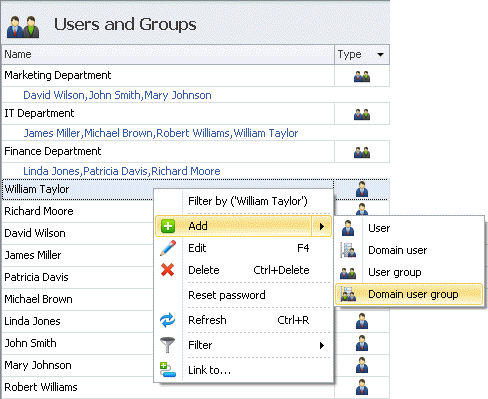The image size is (488, 399).
Task: Click the Domain user icon in submenu
Action: point(348,250)
